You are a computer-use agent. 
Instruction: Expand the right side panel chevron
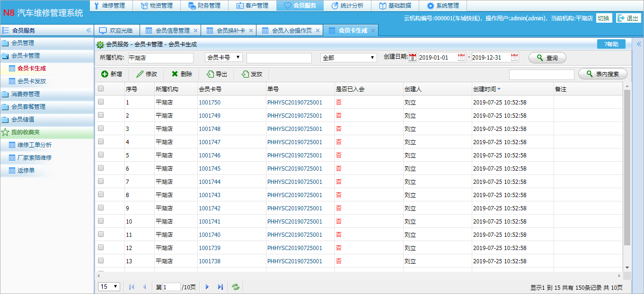[638, 44]
